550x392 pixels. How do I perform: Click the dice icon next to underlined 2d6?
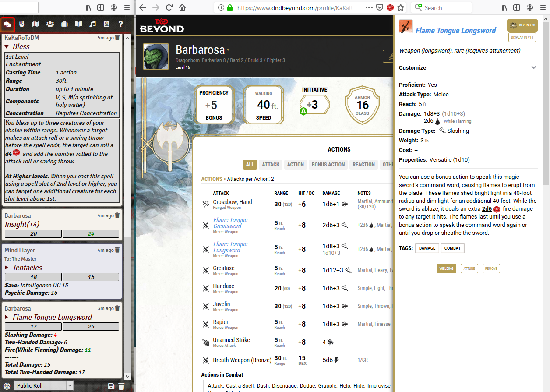[497, 209]
